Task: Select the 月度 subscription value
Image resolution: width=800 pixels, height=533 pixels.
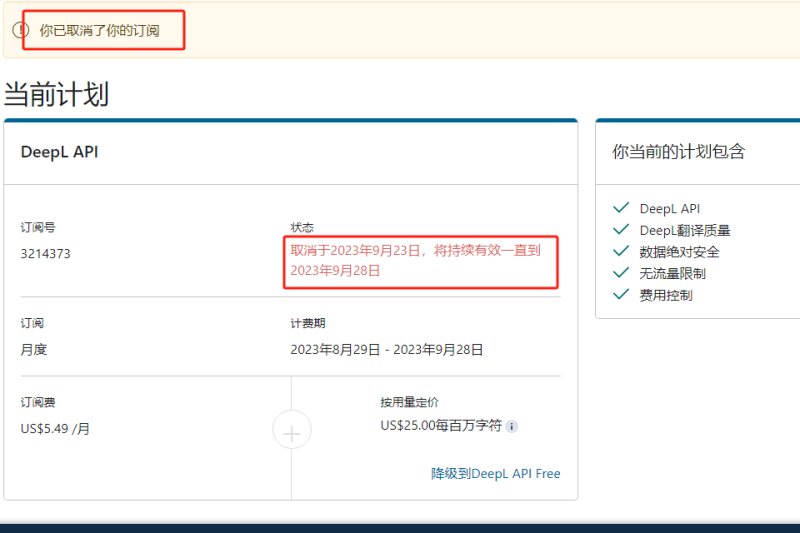Action: pos(34,349)
